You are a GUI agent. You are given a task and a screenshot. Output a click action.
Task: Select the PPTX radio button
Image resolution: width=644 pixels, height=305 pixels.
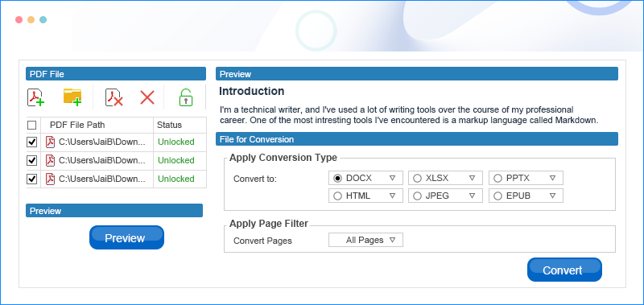[x=497, y=178]
